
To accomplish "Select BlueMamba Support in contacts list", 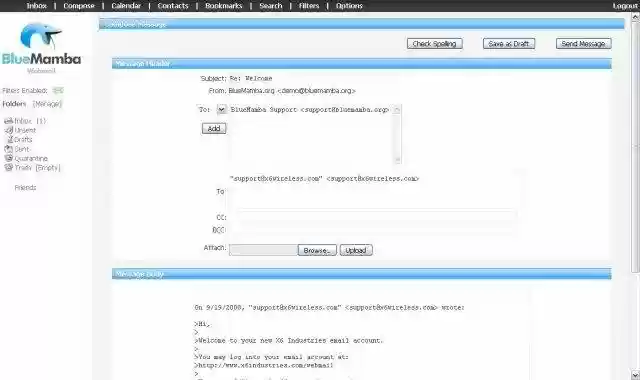I will click(310, 110).
